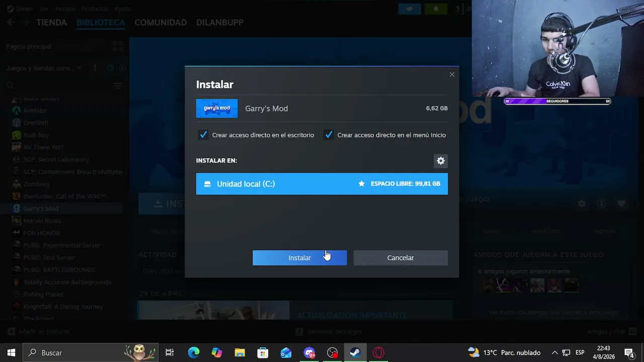Select Fishing Planet in the game list

(x=43, y=294)
